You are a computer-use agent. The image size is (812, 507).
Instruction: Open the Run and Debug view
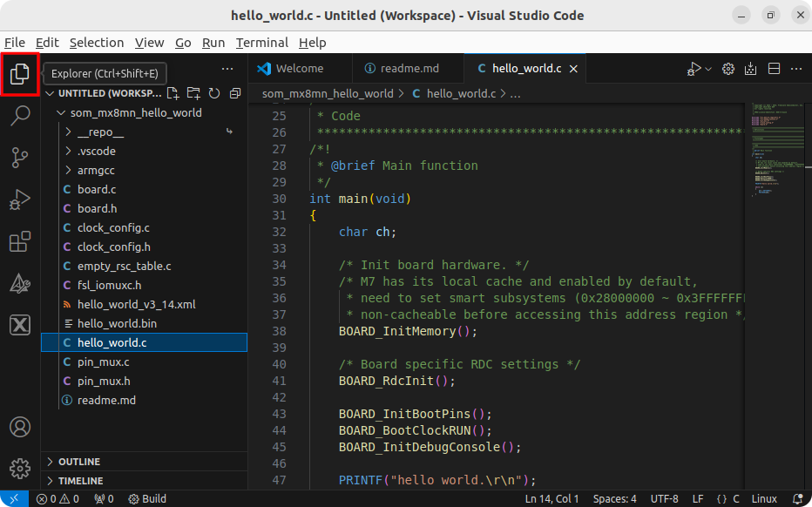(19, 199)
